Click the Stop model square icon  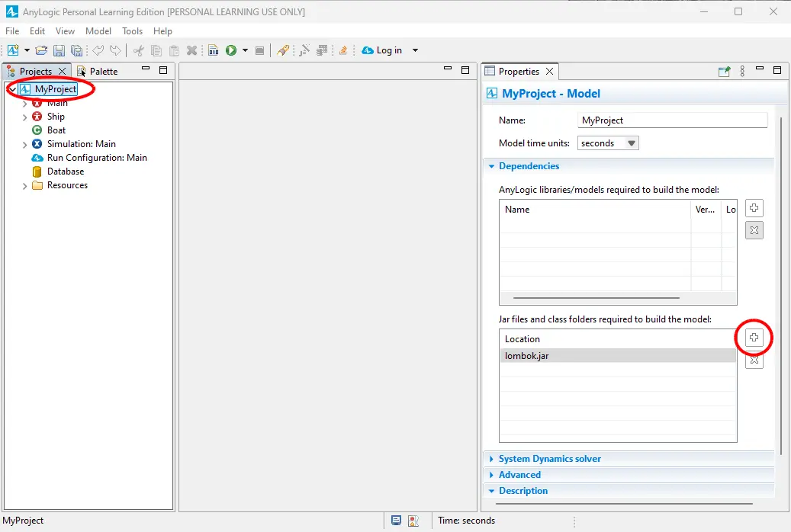(260, 50)
